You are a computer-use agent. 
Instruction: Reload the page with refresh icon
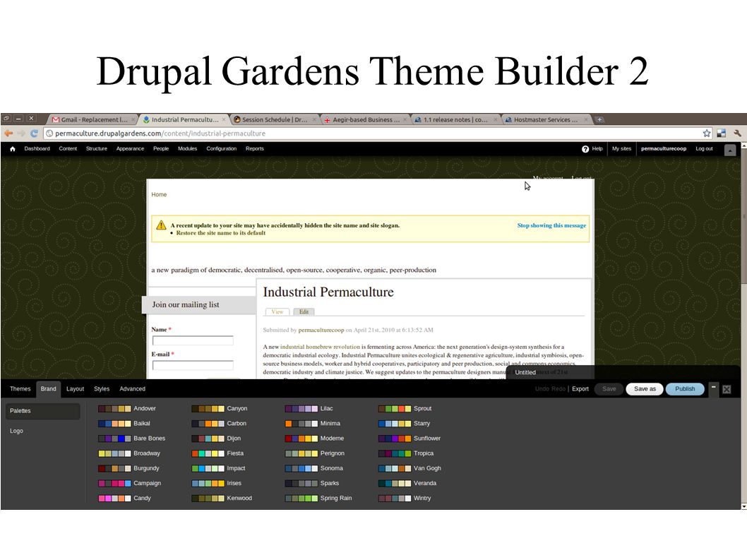click(34, 133)
